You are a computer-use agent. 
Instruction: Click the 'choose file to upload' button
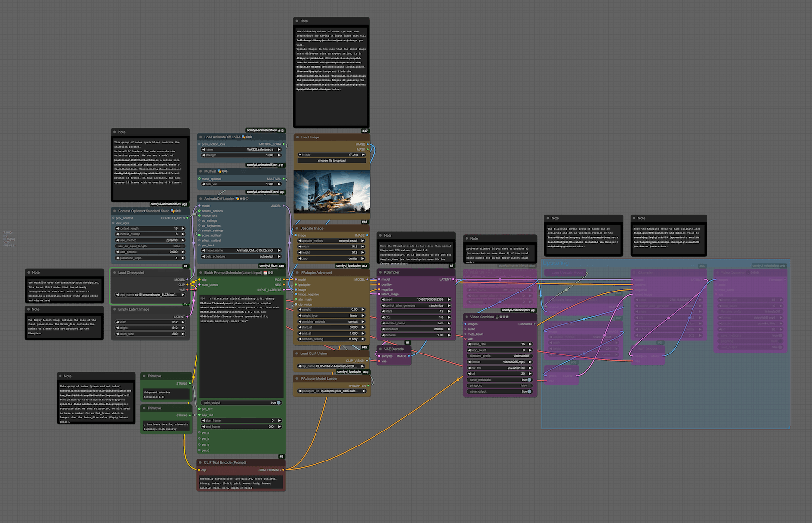[331, 161]
